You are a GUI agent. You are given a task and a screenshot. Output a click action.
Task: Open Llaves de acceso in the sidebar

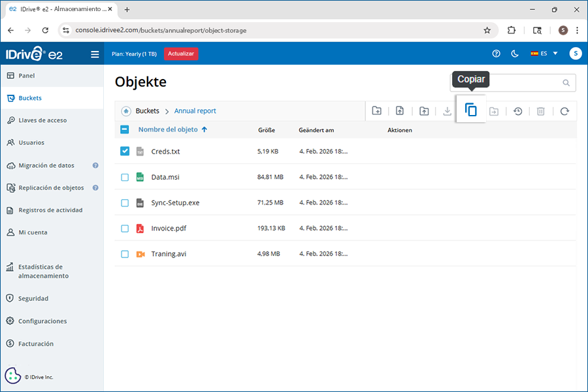(42, 120)
